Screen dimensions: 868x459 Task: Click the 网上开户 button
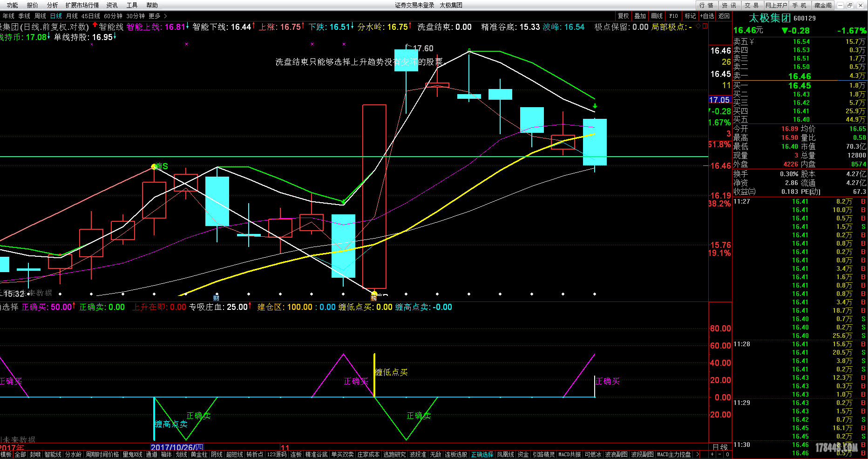(x=776, y=5)
